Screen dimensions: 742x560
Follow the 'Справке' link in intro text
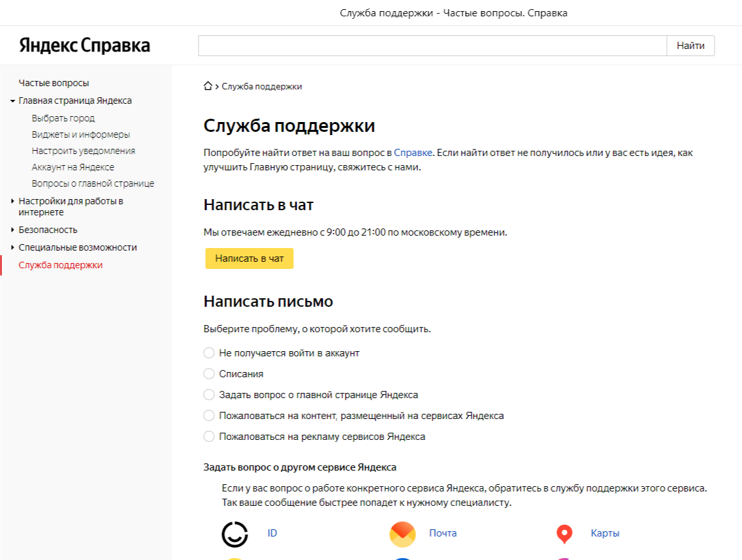point(413,153)
